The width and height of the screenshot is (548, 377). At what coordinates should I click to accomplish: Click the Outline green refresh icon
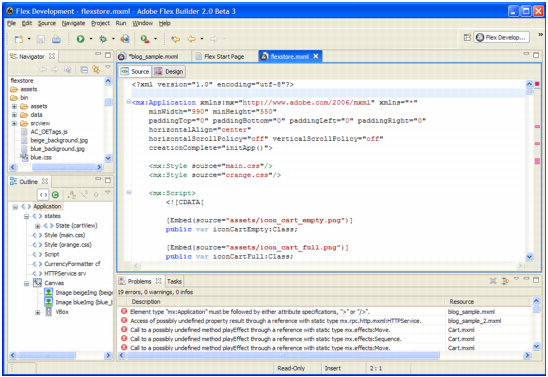[x=55, y=195]
